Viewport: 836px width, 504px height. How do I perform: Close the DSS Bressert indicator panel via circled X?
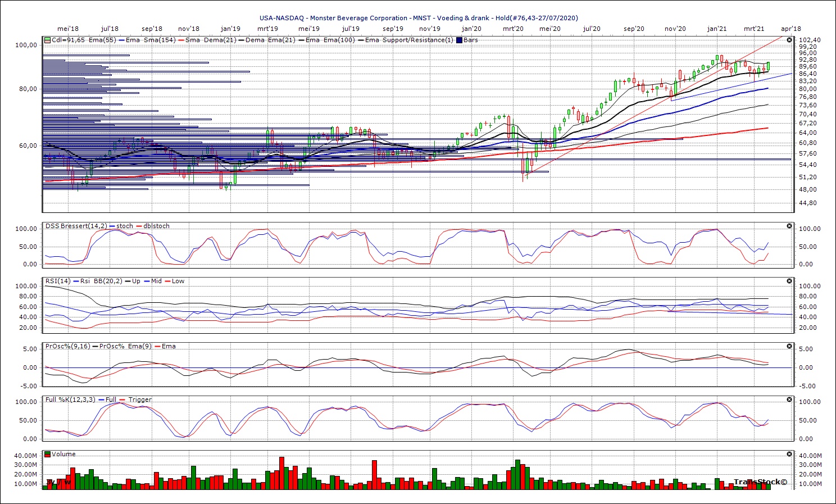789,226
